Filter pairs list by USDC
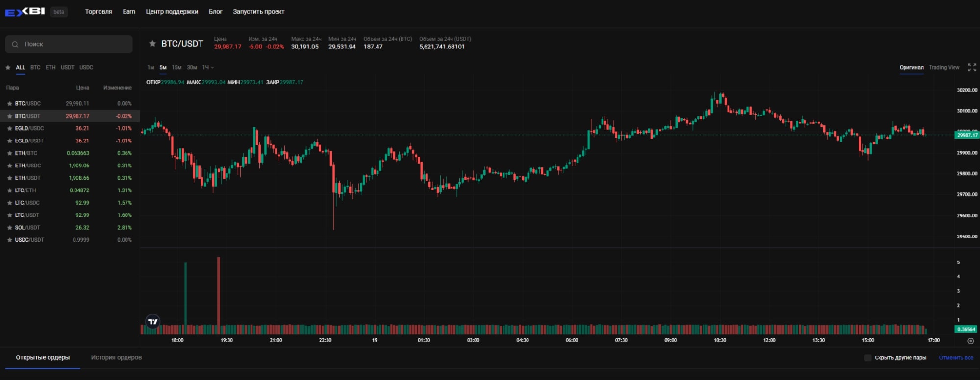This screenshot has width=980, height=380. tap(86, 68)
